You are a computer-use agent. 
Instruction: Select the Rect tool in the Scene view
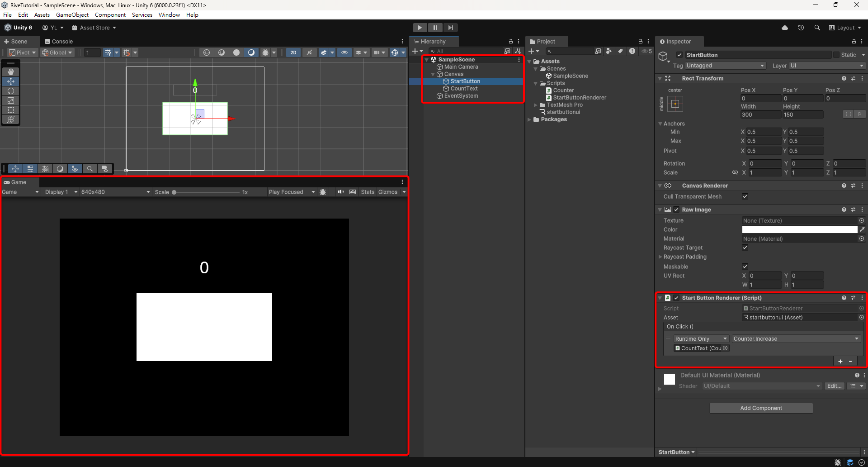[x=11, y=110]
